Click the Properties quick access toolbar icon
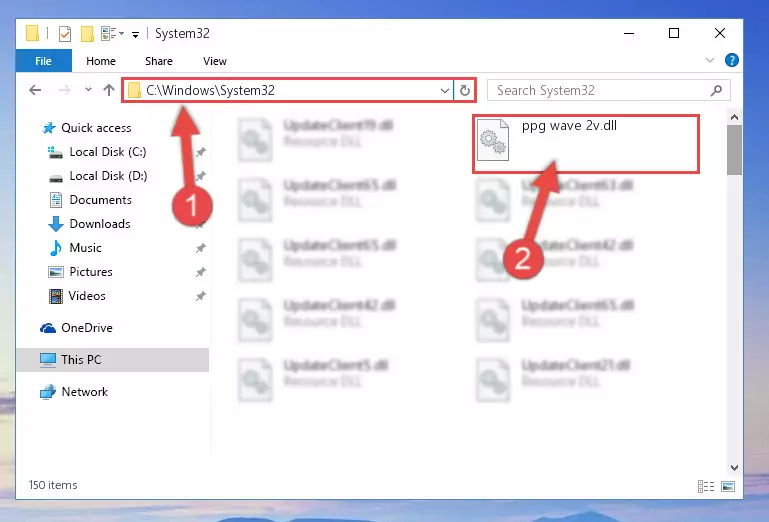Image resolution: width=769 pixels, height=522 pixels. coord(65,34)
